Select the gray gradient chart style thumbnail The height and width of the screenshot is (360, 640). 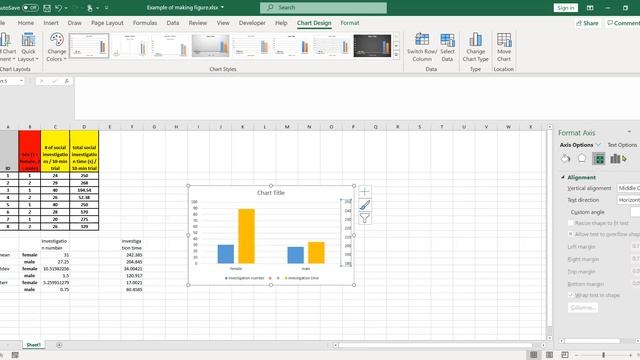[x=210, y=45]
